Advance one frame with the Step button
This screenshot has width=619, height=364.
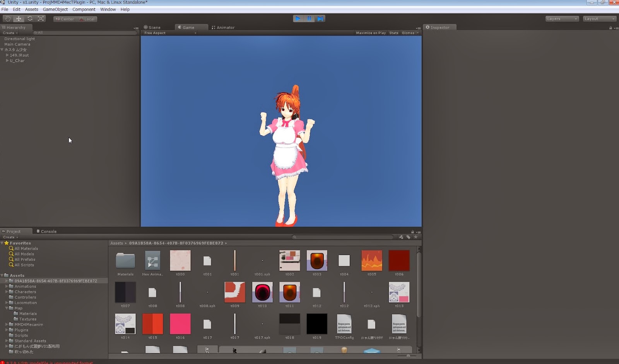(320, 19)
